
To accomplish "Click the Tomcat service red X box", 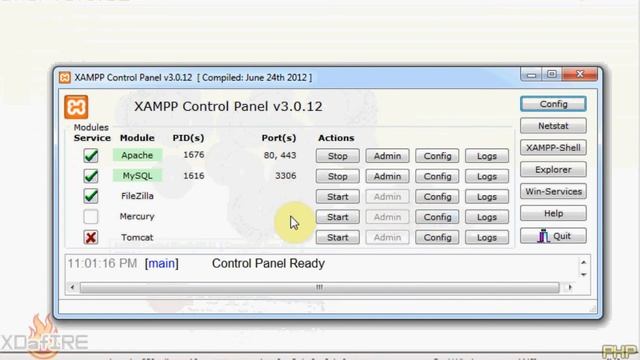I will pyautogui.click(x=91, y=237).
